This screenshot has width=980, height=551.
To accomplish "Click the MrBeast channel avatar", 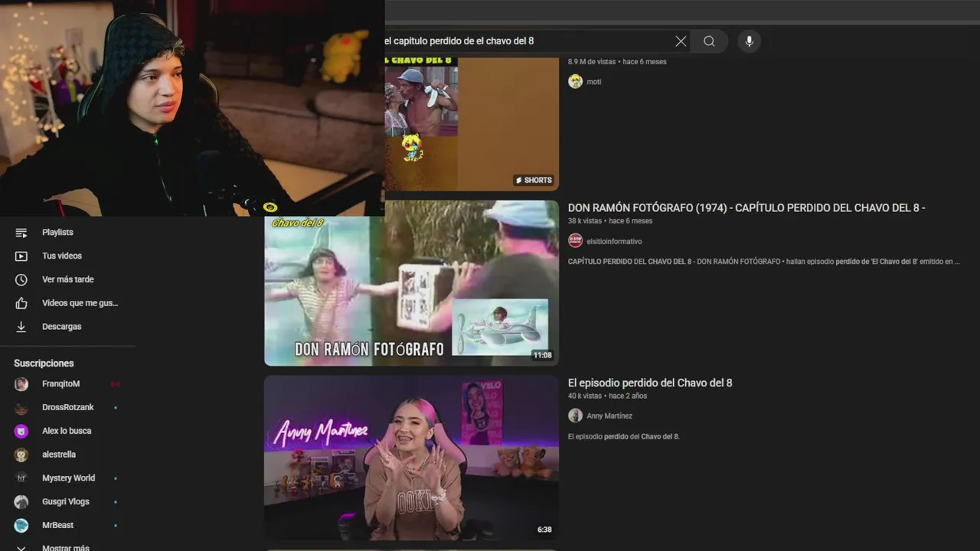I will [x=21, y=526].
